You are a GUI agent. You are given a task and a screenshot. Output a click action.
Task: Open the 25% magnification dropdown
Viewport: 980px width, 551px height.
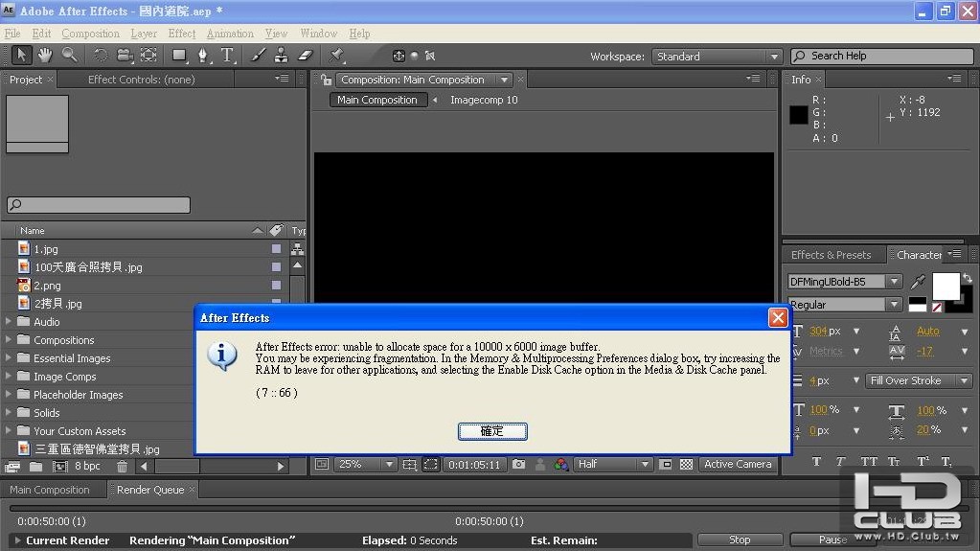pyautogui.click(x=365, y=465)
